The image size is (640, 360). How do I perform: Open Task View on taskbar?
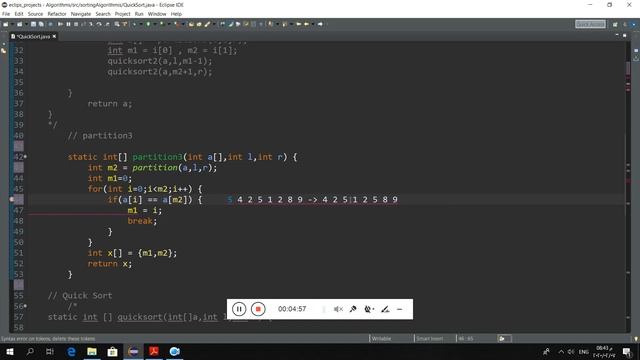[50, 351]
